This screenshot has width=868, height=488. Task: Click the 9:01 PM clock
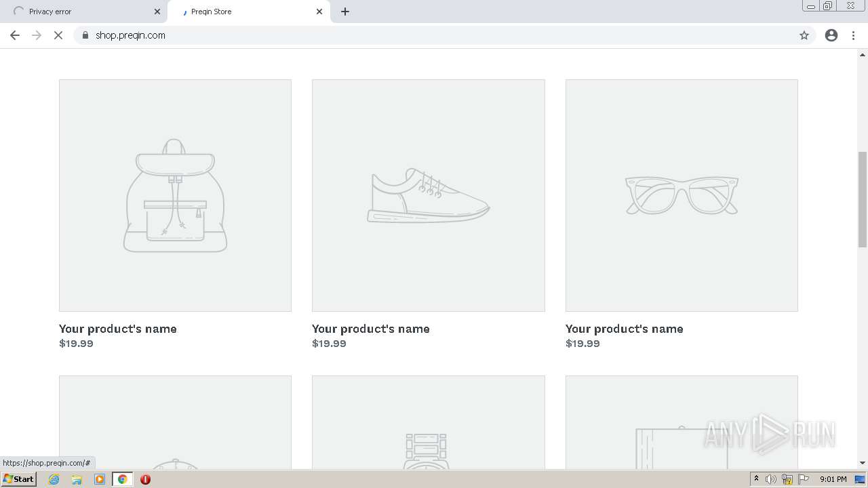(833, 479)
